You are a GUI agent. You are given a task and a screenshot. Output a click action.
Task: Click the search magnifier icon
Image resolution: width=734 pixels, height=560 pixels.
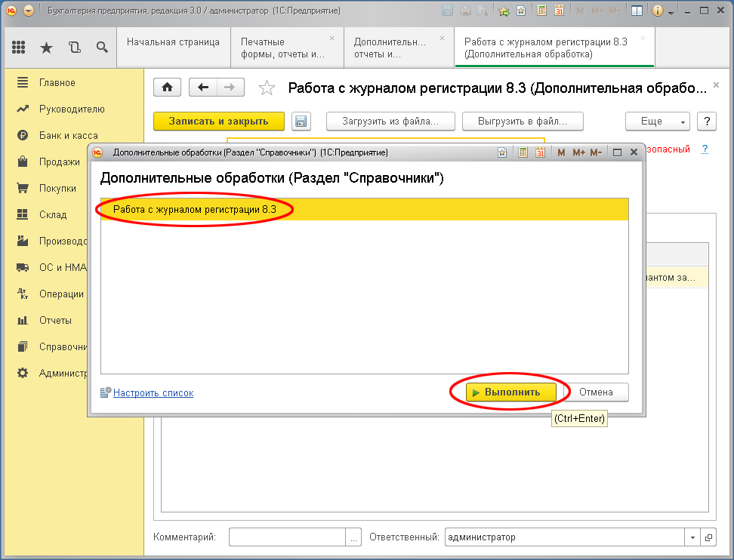(x=102, y=47)
